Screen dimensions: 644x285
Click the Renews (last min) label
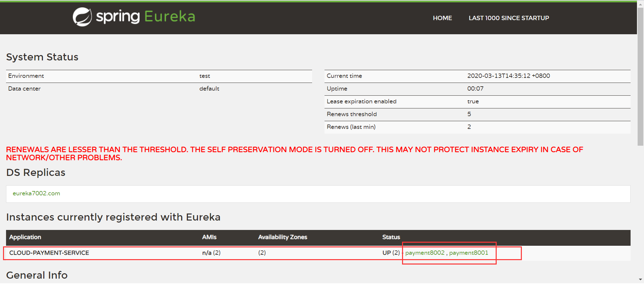click(x=351, y=127)
